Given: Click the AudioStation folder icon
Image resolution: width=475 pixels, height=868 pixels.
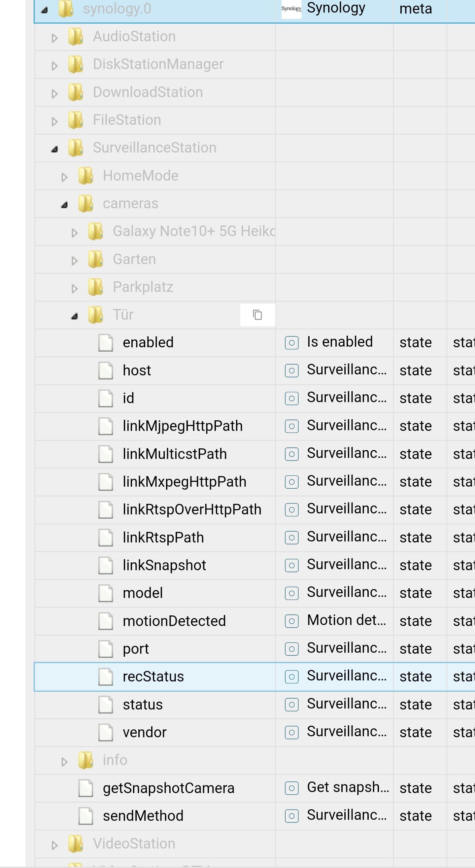Looking at the screenshot, I should pyautogui.click(x=76, y=36).
